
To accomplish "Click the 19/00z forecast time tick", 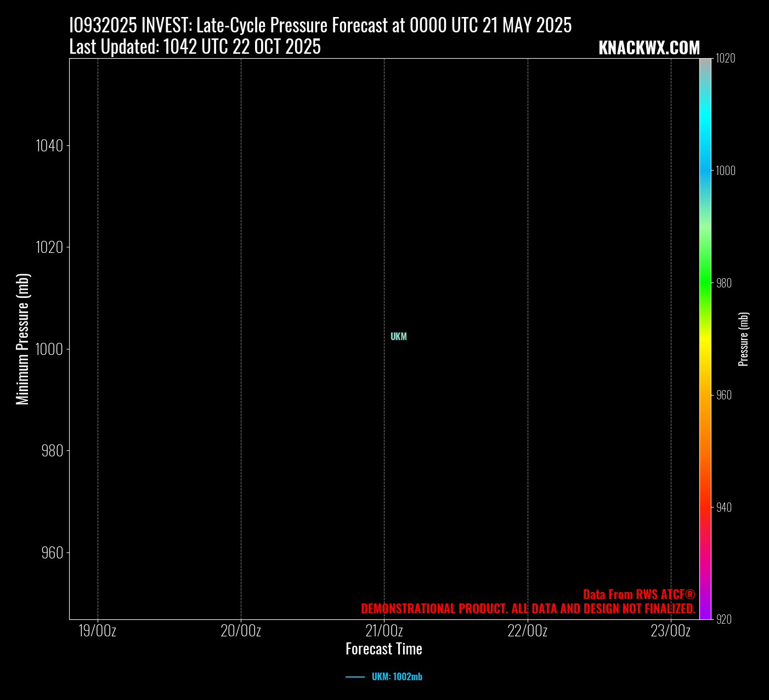I will (x=98, y=631).
